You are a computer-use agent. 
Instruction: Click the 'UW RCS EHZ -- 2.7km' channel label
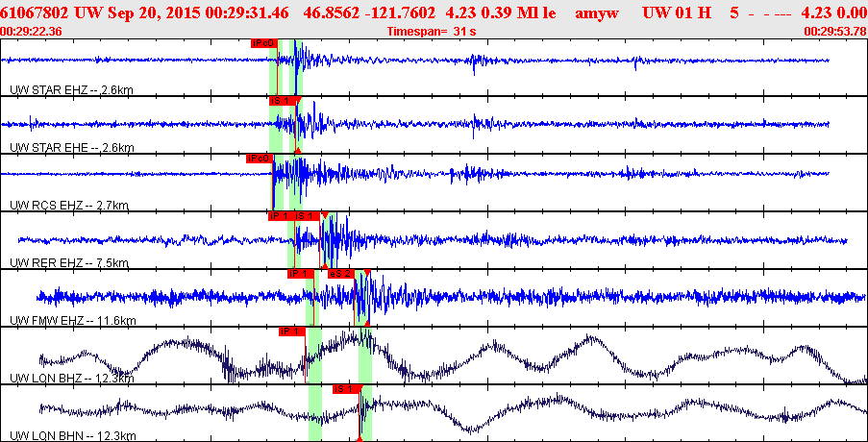69,206
